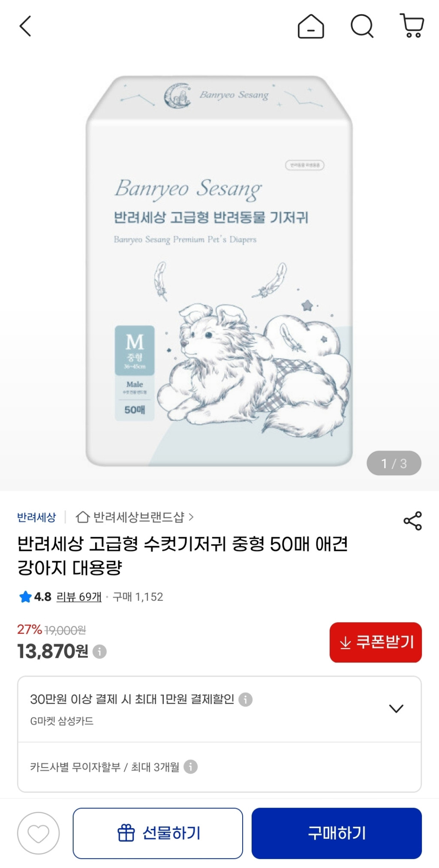The width and height of the screenshot is (439, 868).
Task: Tap 카드사별 무이자할부 row
Action: click(219, 767)
